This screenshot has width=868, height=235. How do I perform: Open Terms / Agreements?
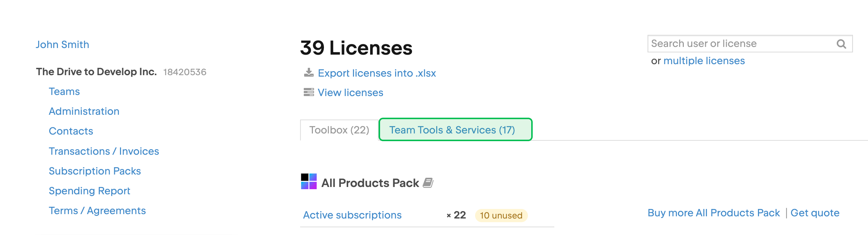pos(98,210)
